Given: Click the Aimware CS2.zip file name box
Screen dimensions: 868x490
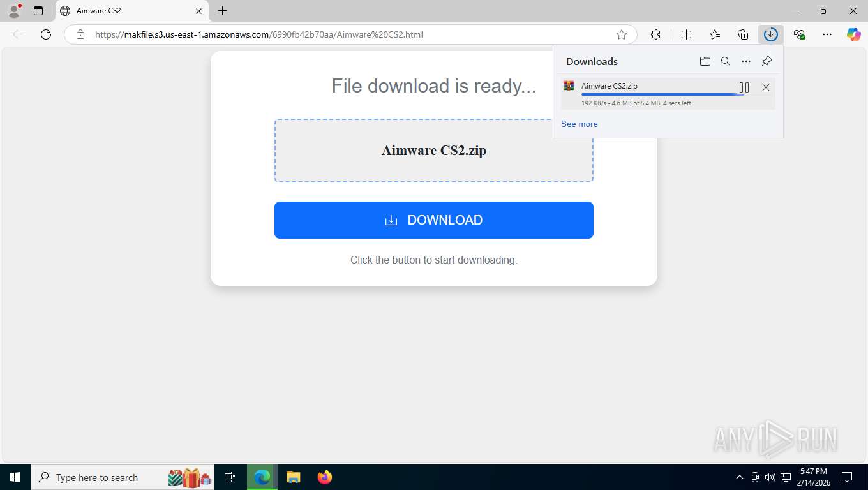Looking at the screenshot, I should point(434,151).
